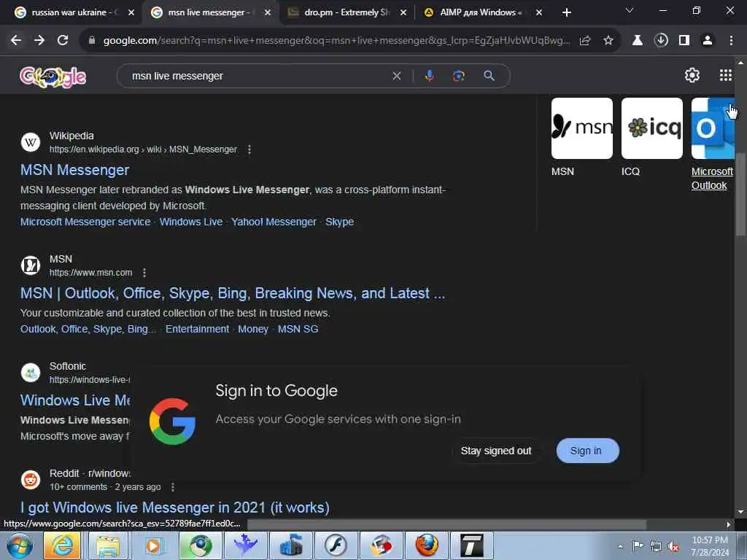Screen dimensions: 747x560
Task: Open Skype sublink under Wikipedia
Action: pyautogui.click(x=339, y=222)
